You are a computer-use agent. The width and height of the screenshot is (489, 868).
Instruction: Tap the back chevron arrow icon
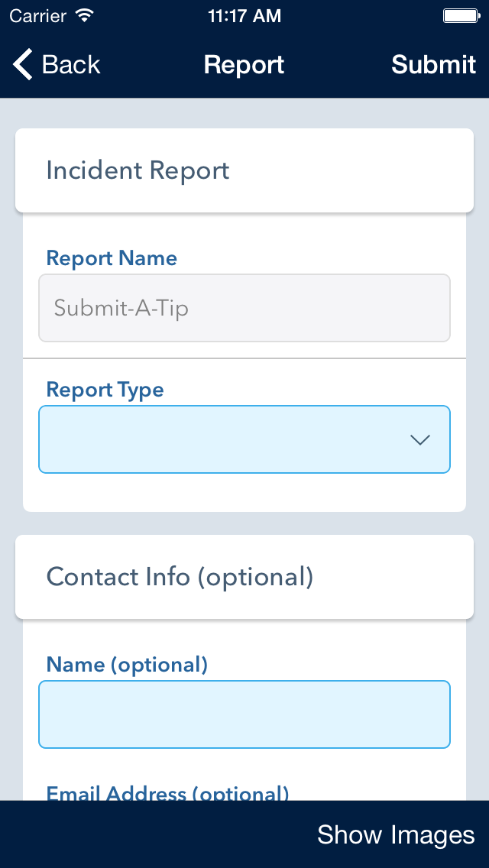[23, 64]
